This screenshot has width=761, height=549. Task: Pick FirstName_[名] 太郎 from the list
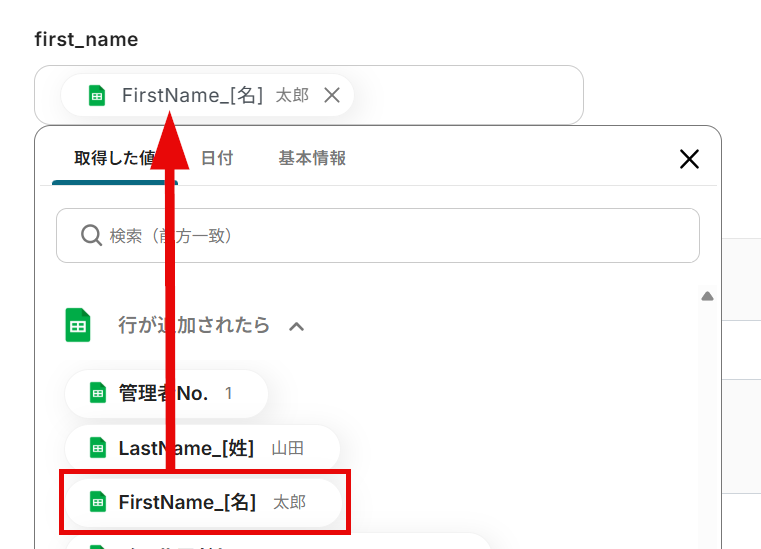coord(203,502)
